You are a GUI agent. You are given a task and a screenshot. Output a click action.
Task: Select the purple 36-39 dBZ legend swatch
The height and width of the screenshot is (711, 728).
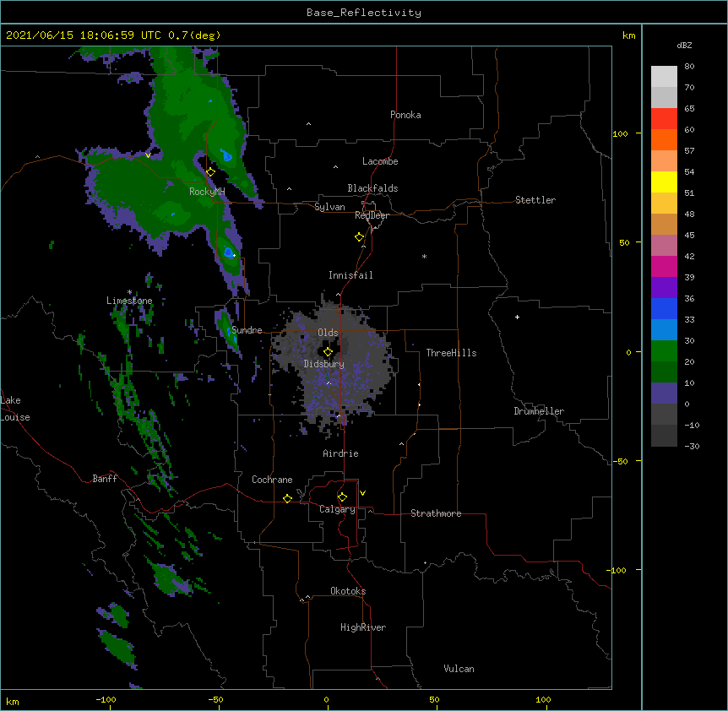664,288
